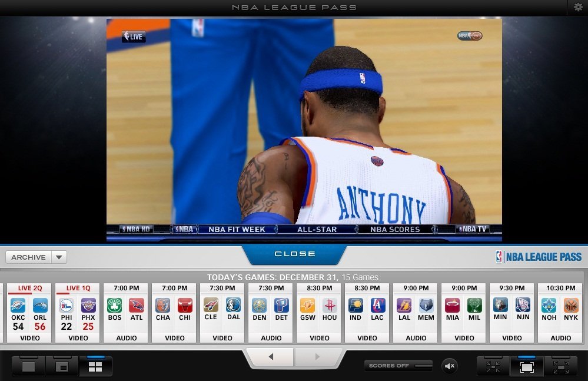Click NBA TV label in ticker

[473, 228]
